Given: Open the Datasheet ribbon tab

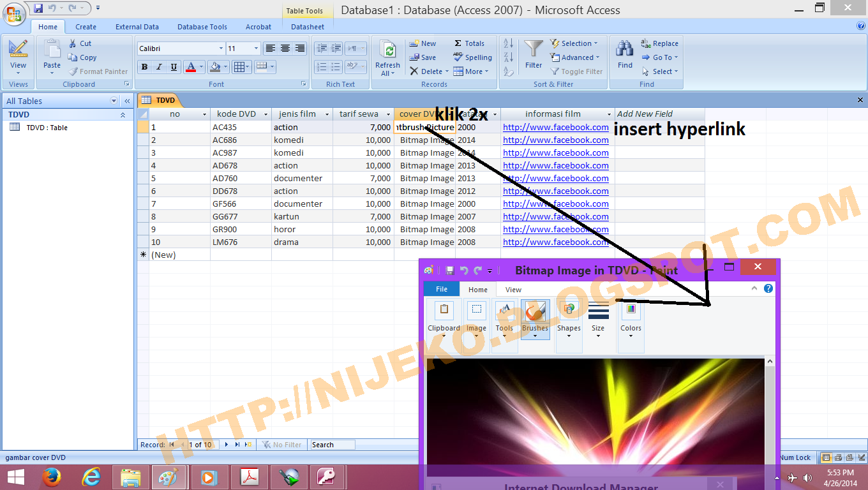Looking at the screenshot, I should click(x=308, y=27).
